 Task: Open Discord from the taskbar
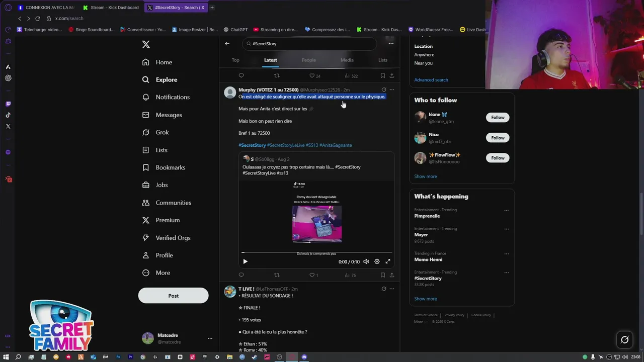click(304, 357)
